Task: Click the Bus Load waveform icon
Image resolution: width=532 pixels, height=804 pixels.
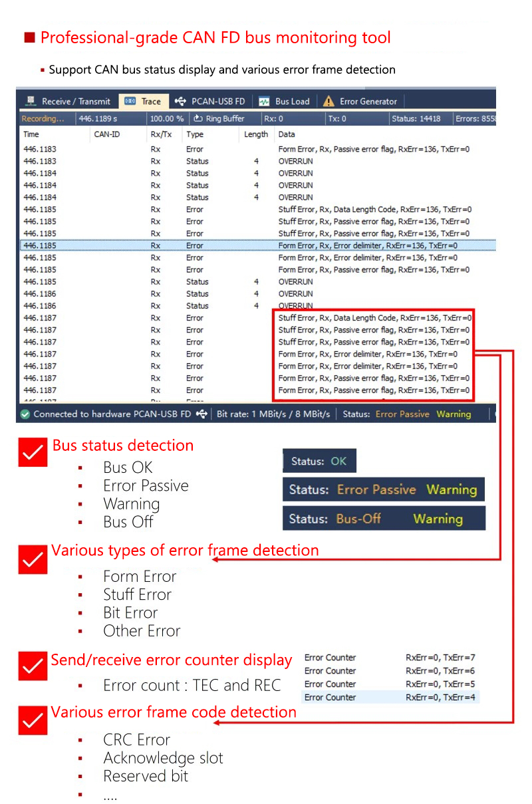Action: (264, 102)
